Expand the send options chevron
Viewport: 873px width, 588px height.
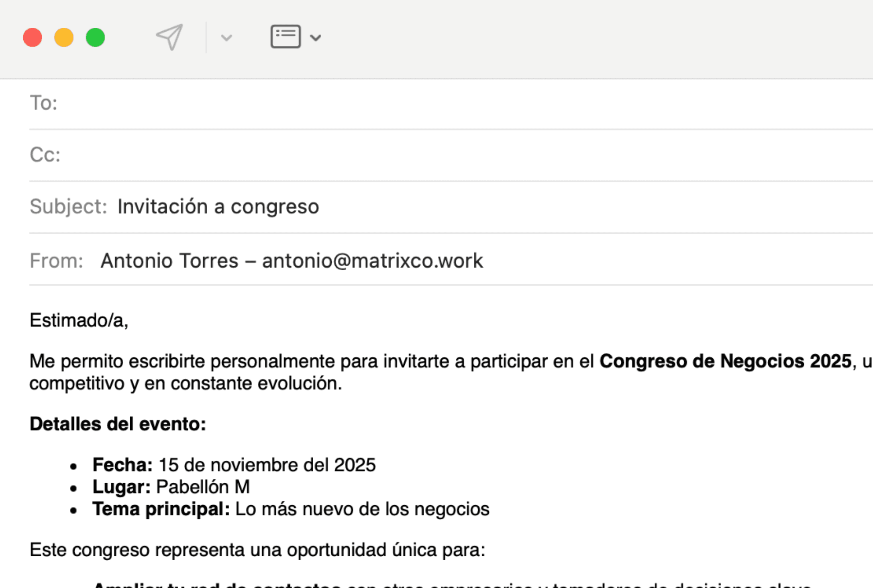click(226, 38)
